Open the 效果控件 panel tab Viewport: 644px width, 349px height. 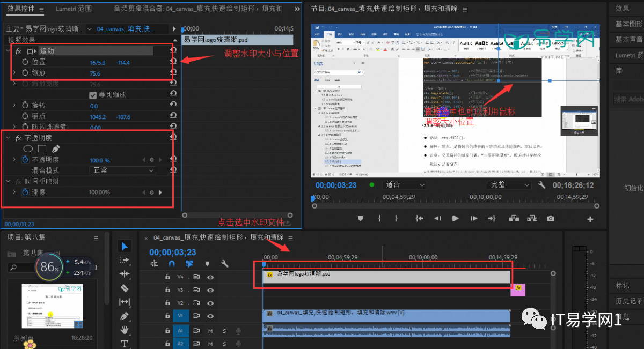click(21, 9)
